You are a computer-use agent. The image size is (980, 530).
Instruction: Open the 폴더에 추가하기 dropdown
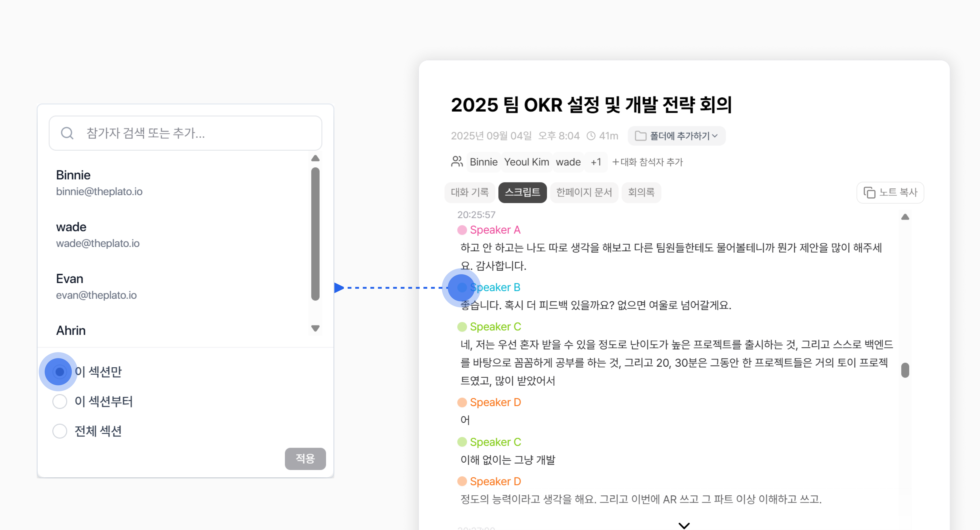677,136
